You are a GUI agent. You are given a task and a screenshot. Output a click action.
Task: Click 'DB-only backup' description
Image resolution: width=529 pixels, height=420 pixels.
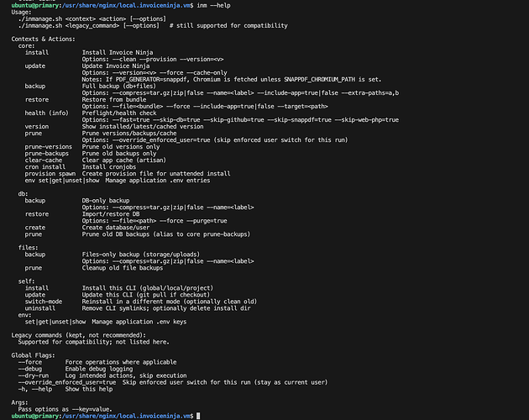click(x=106, y=201)
